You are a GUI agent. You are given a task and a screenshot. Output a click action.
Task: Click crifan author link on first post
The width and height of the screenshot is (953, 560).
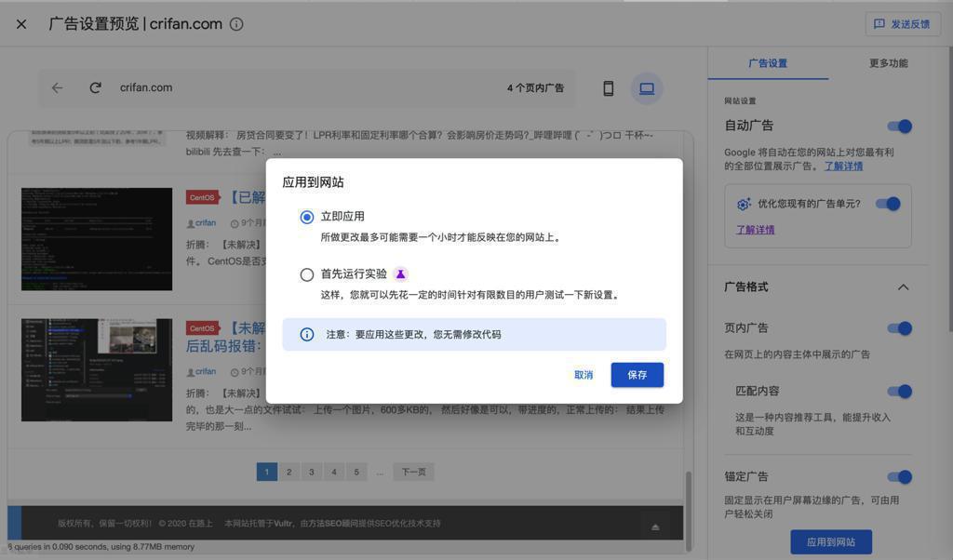(206, 223)
